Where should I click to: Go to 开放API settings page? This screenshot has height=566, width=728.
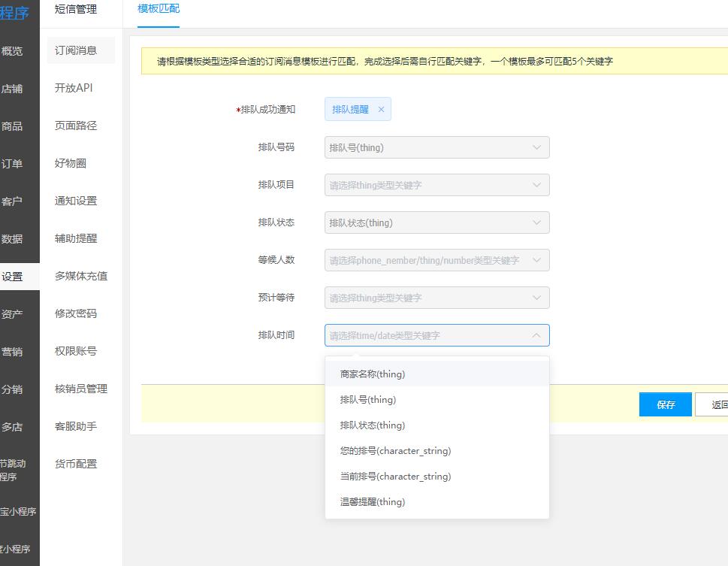pyautogui.click(x=74, y=88)
